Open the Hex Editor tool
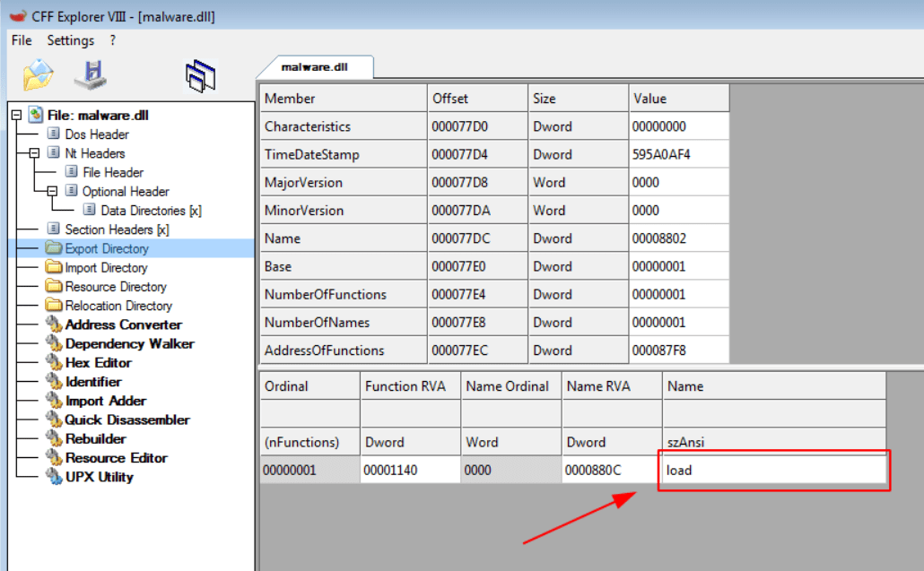 pyautogui.click(x=99, y=363)
